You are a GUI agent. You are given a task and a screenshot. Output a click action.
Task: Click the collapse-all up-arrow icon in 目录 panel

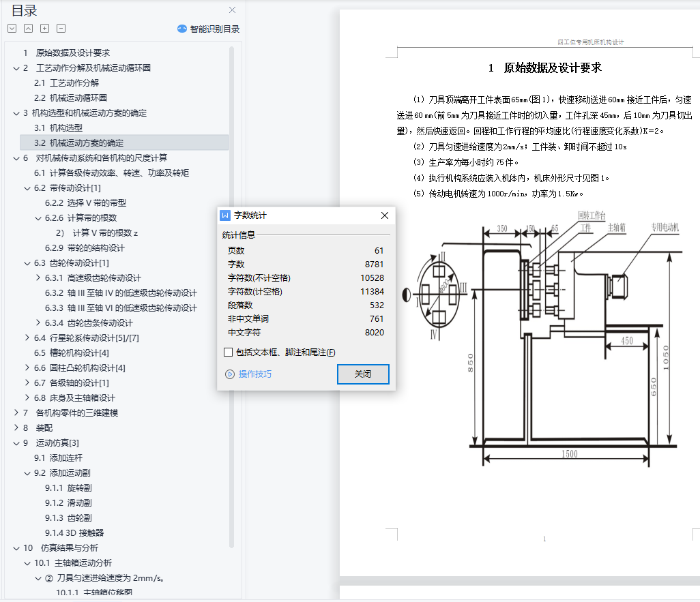pyautogui.click(x=28, y=29)
